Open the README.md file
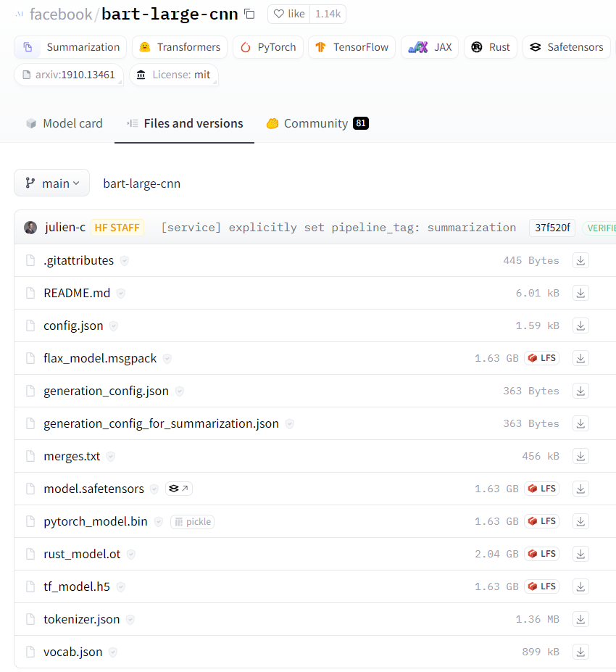 (x=77, y=293)
